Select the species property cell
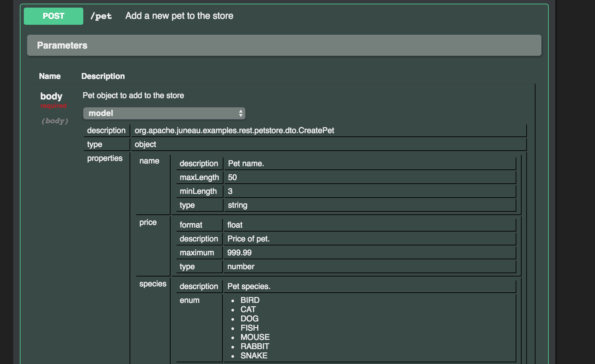This screenshot has height=364, width=595. point(153,284)
